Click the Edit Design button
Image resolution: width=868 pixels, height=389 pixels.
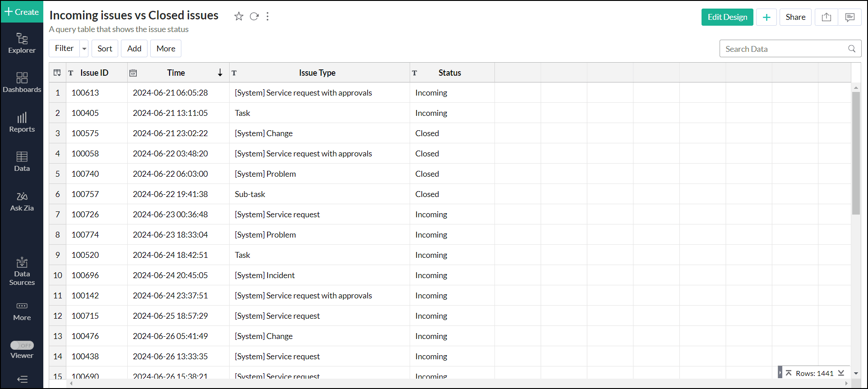727,17
